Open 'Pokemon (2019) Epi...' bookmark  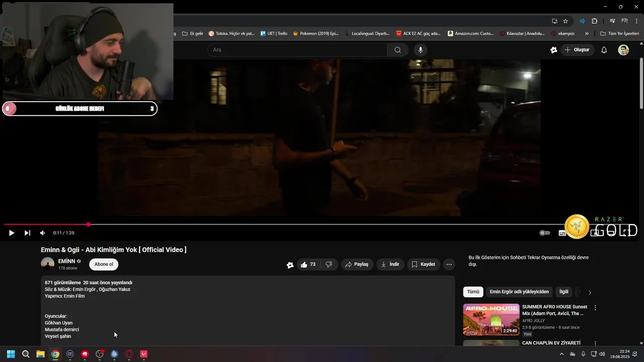click(x=315, y=34)
